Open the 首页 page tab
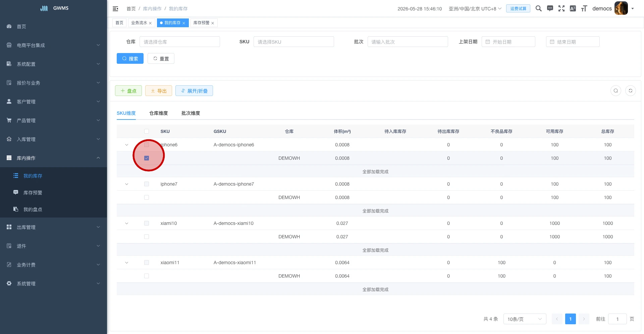This screenshot has width=644, height=334. pyautogui.click(x=119, y=23)
